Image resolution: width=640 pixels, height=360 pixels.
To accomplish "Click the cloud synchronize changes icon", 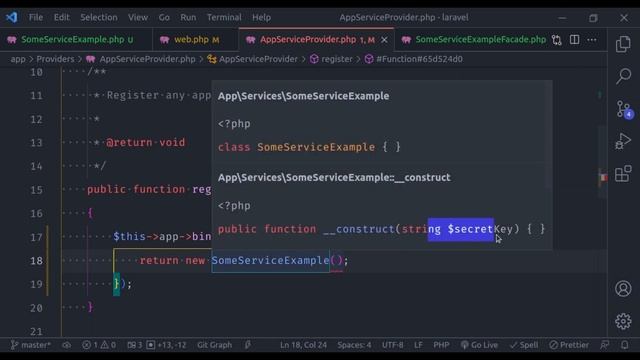I will [x=67, y=345].
